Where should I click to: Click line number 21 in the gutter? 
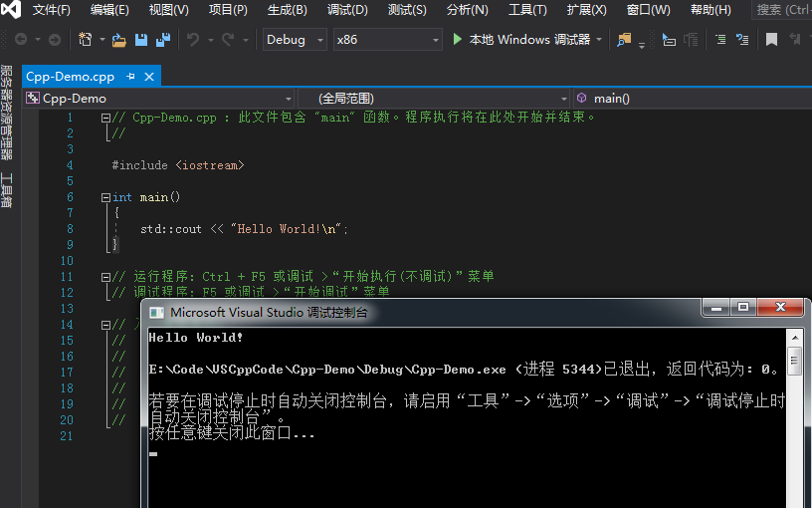click(67, 436)
